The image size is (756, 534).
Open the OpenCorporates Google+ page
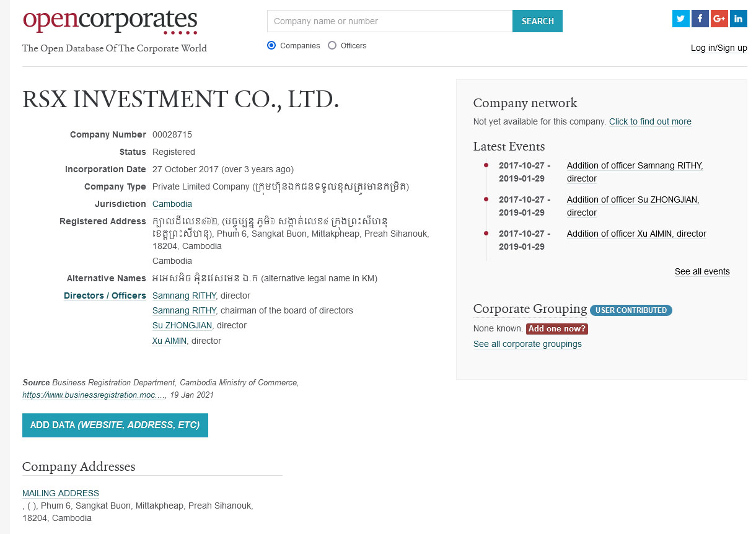719,19
